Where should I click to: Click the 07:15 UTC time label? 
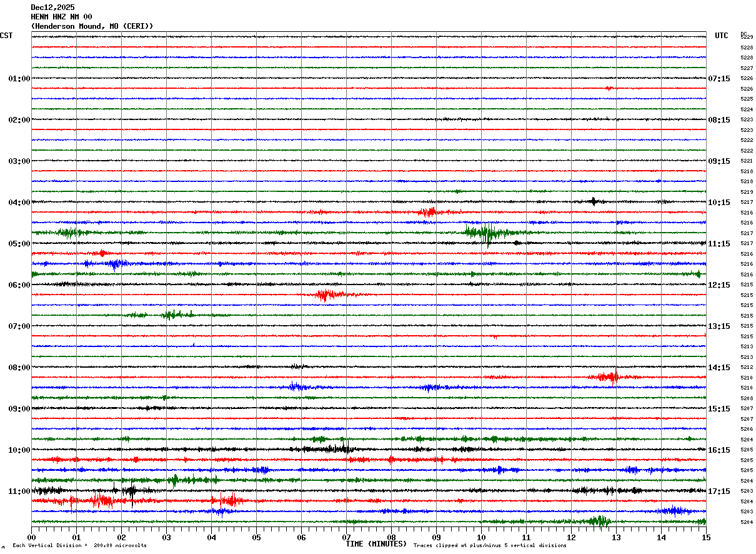[x=719, y=79]
